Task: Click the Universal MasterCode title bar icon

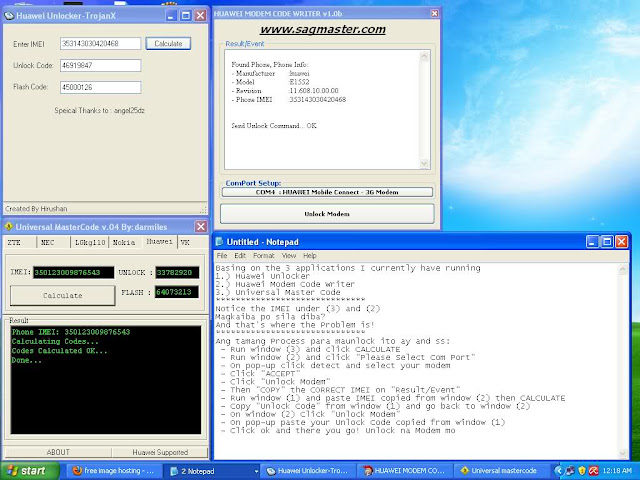Action: tap(9, 227)
